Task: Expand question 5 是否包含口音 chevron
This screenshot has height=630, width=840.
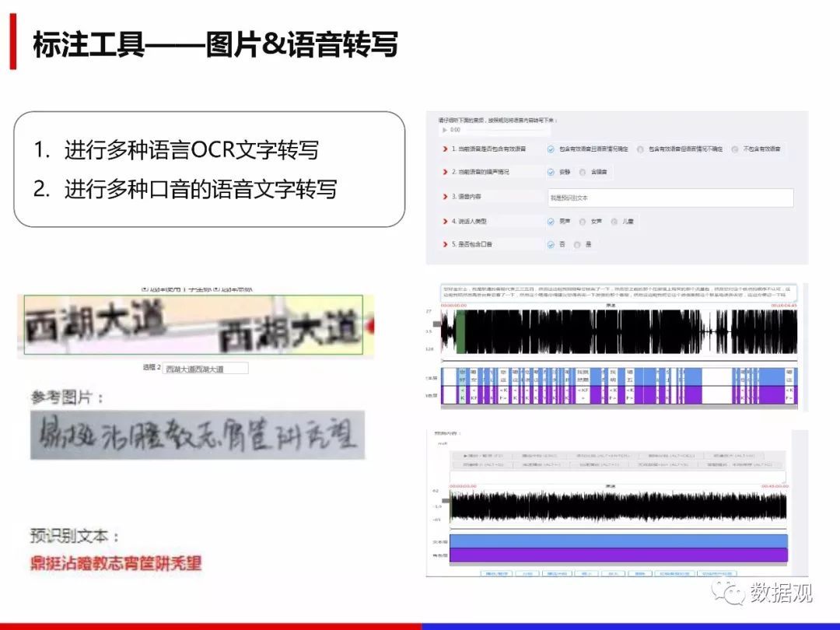Action: (445, 244)
